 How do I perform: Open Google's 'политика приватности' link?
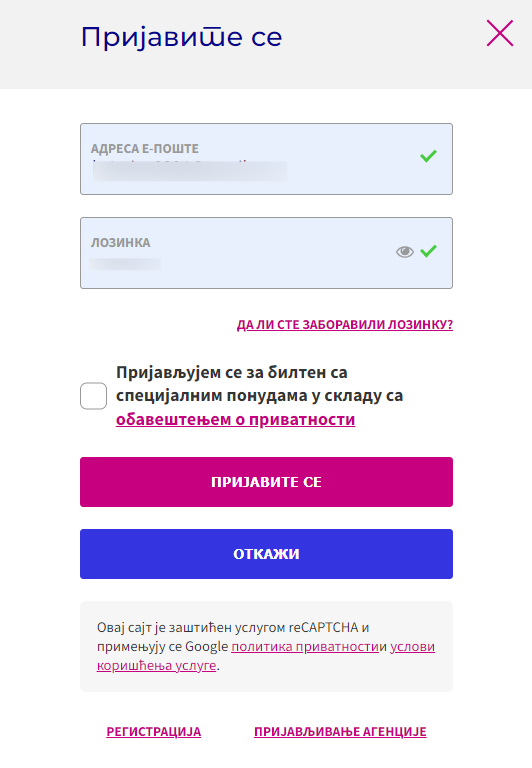pyautogui.click(x=305, y=647)
